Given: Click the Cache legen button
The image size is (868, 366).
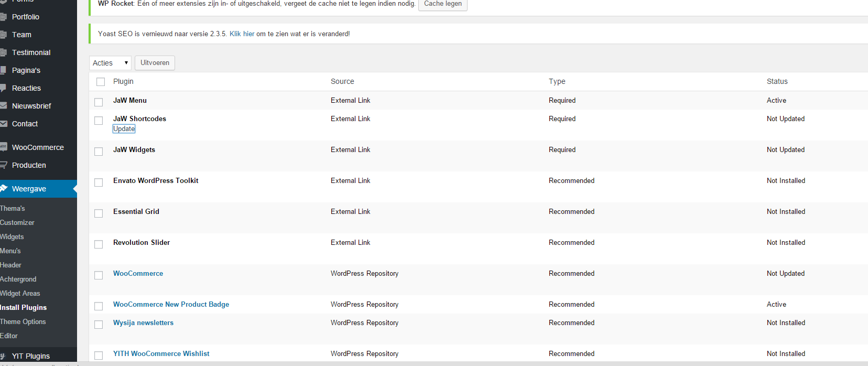Looking at the screenshot, I should coord(443,4).
